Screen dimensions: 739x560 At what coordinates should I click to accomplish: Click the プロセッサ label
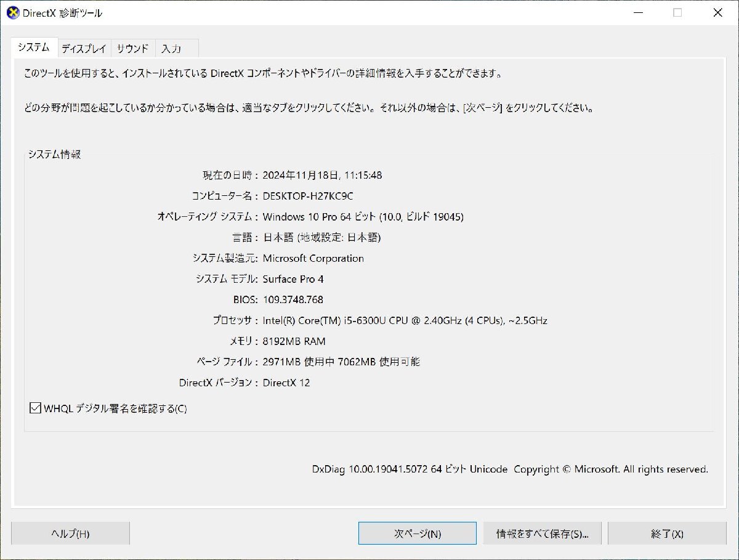(236, 320)
